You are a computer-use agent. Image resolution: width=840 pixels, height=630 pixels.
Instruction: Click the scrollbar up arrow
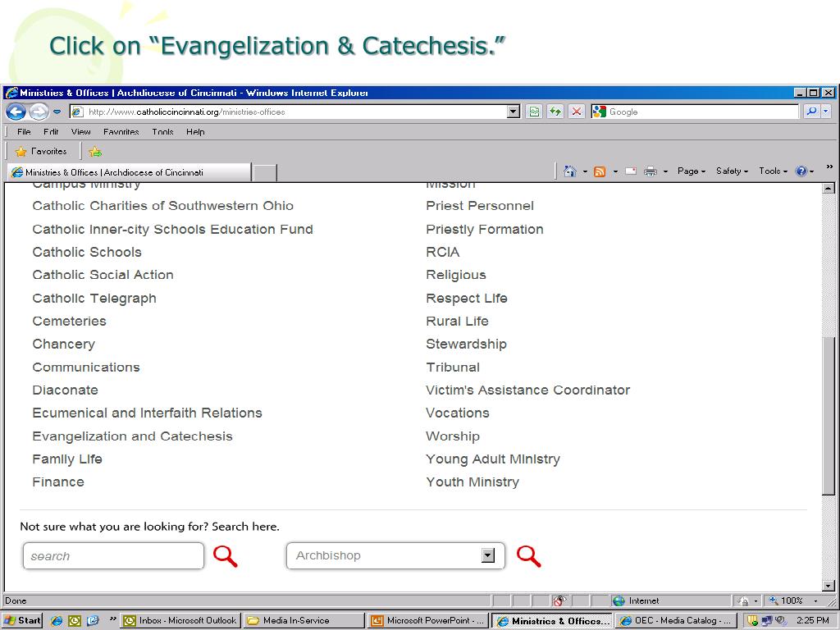pos(828,188)
